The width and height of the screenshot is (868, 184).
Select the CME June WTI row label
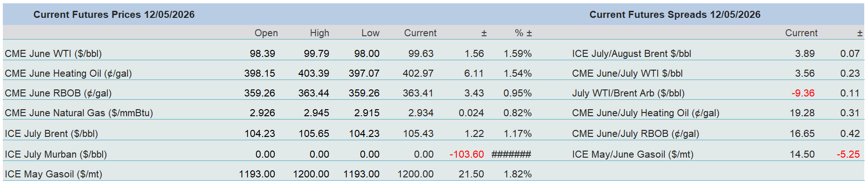(53, 54)
